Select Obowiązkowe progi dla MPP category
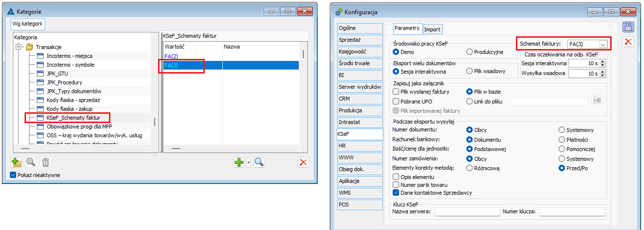The height and width of the screenshot is (230, 644). pos(80,127)
